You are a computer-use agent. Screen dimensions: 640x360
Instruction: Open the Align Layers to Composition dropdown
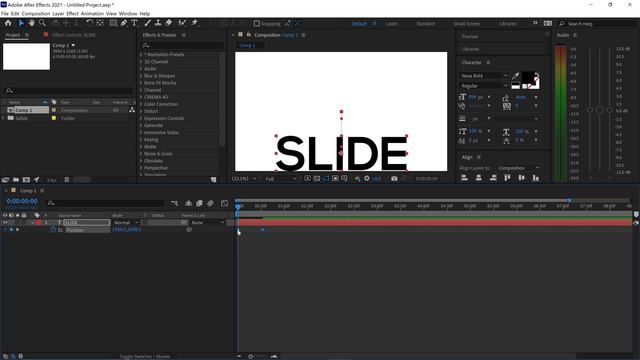coord(518,168)
